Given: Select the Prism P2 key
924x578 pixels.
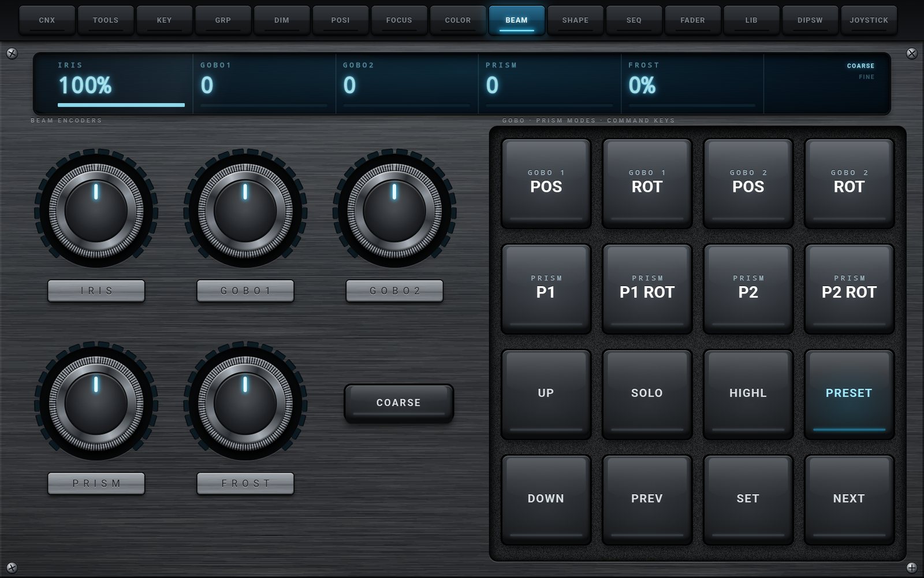Looking at the screenshot, I should click(x=748, y=288).
